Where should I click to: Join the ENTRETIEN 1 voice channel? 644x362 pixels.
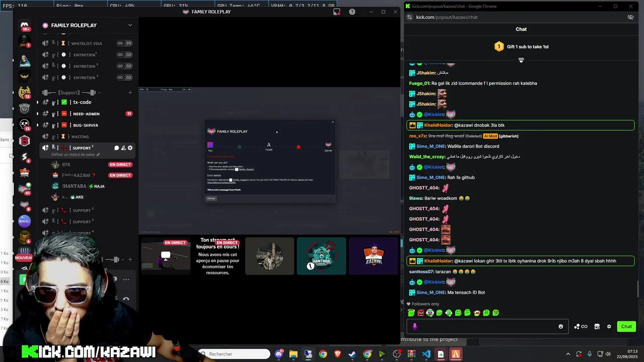[x=88, y=54]
